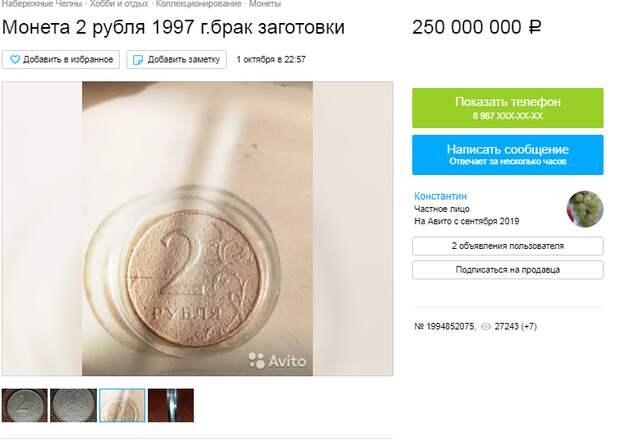
Task: Subscribe via Подписаться на продавца
Action: point(508,270)
